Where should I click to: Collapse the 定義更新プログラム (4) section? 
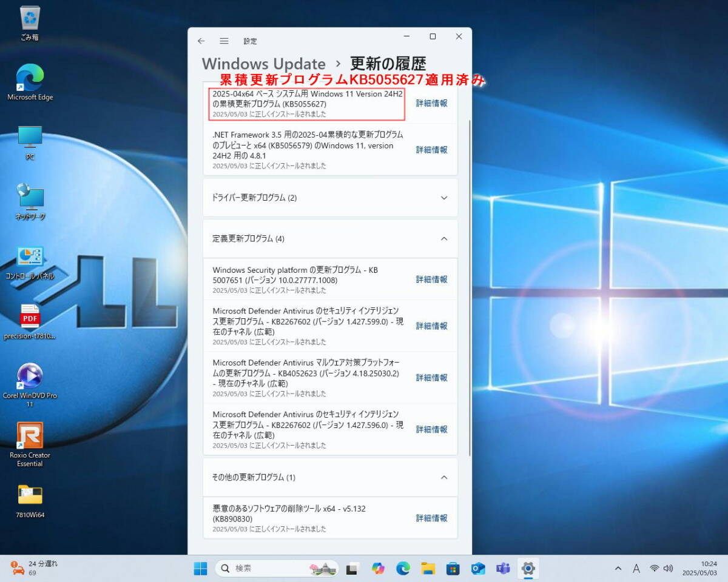(x=443, y=239)
